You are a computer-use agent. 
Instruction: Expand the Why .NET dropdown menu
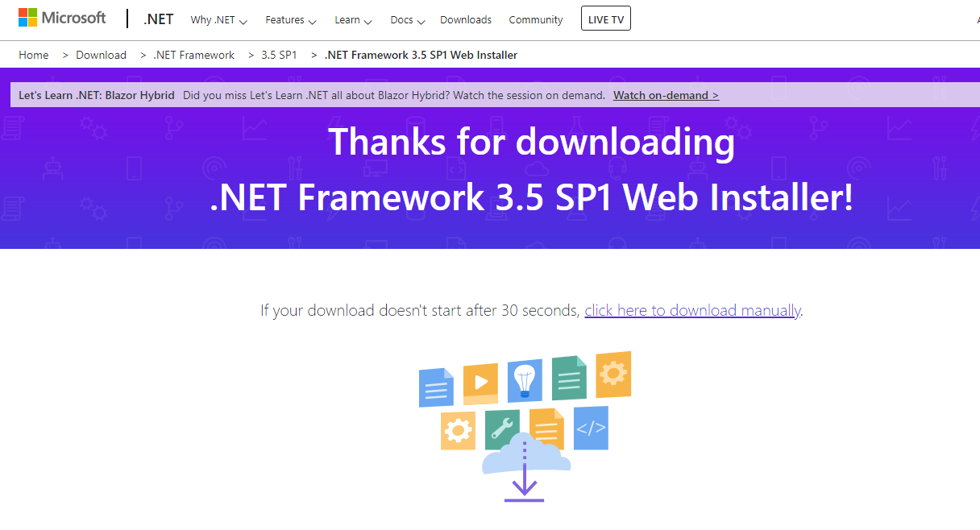tap(218, 19)
